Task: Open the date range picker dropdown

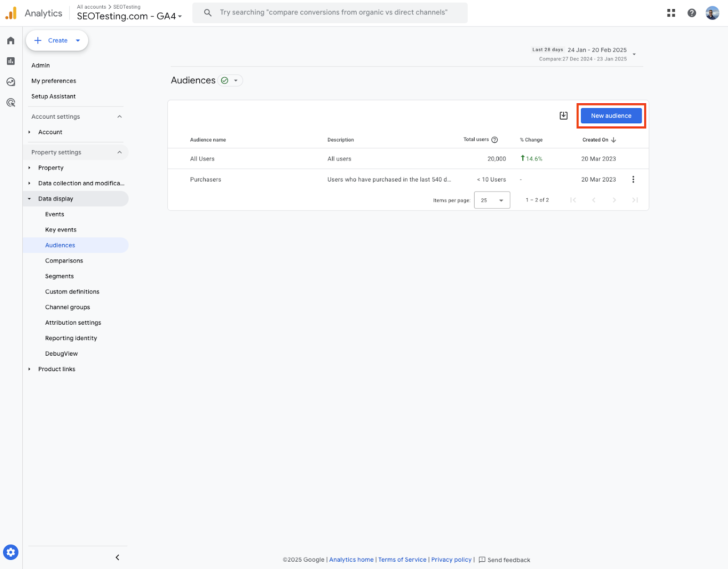Action: [634, 54]
